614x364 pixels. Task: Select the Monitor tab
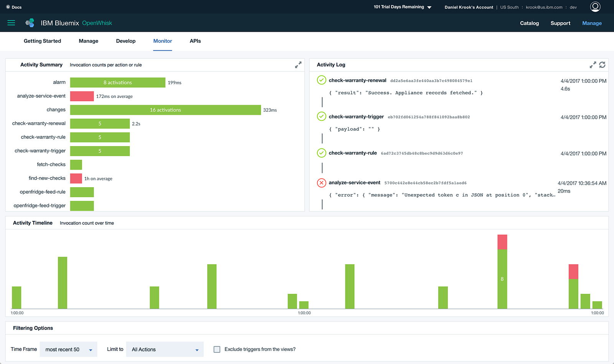pos(163,41)
